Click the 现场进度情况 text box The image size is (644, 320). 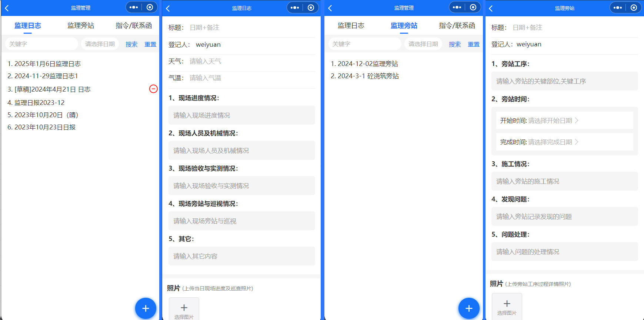241,115
